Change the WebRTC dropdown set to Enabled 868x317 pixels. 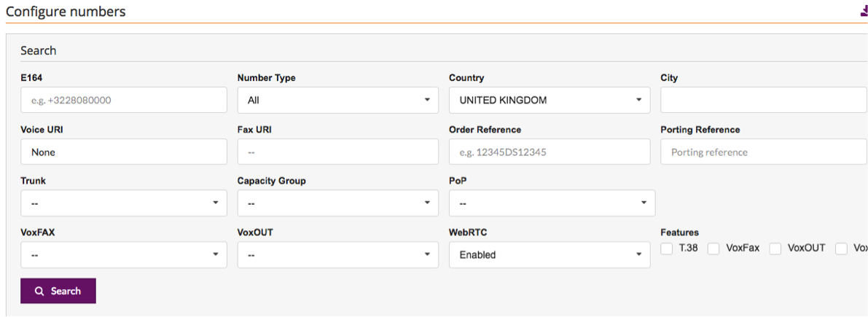coord(550,255)
